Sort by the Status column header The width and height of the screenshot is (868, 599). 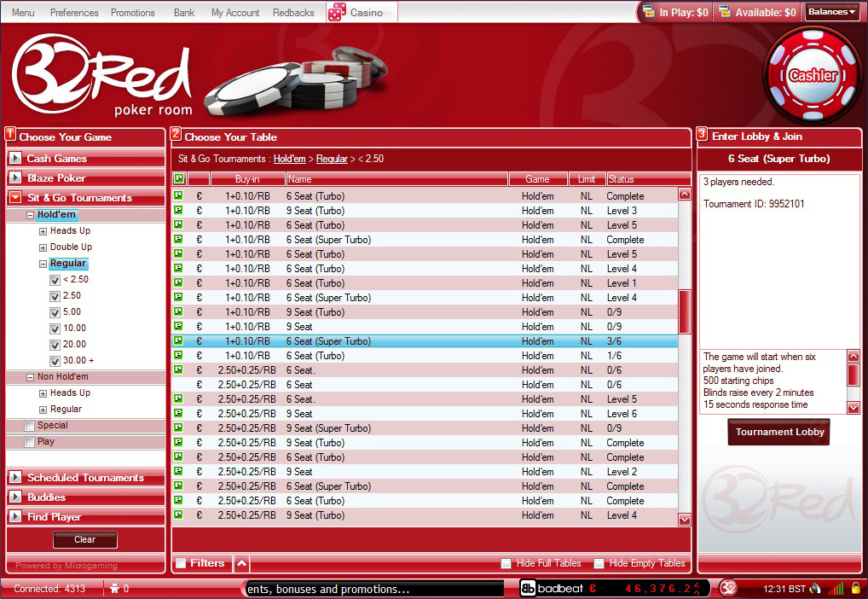(x=648, y=179)
